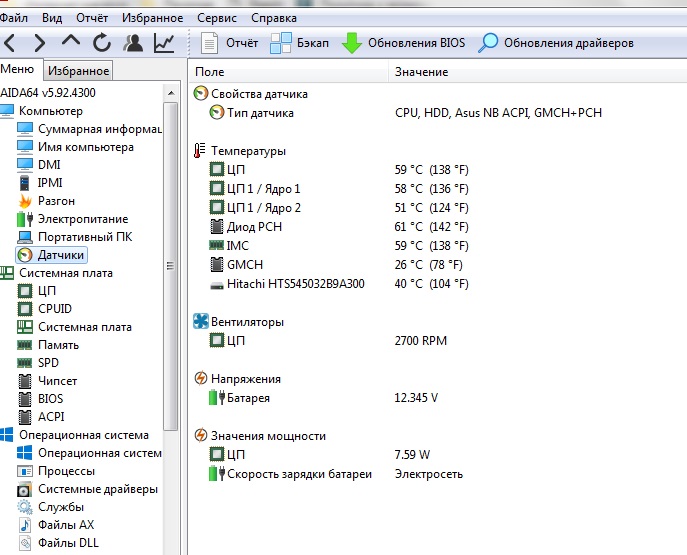Click the Поле column header
687x555 pixels.
(289, 72)
